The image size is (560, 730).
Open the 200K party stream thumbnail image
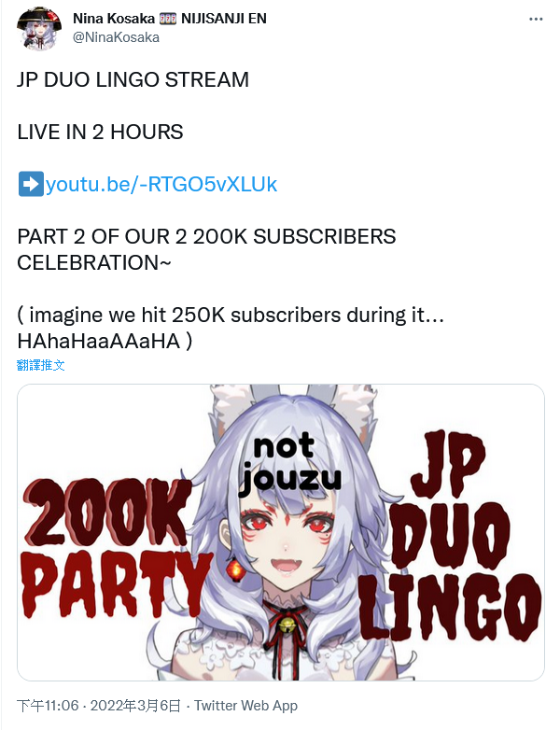coord(281,532)
